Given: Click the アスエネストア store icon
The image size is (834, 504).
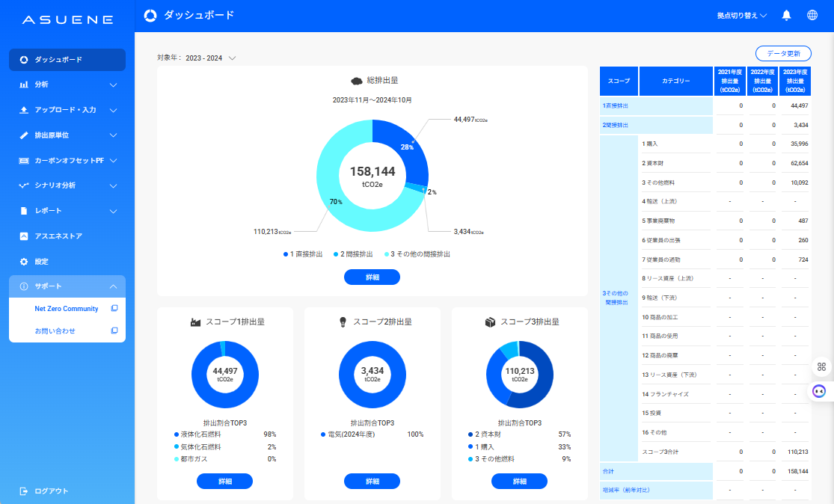Looking at the screenshot, I should [23, 236].
